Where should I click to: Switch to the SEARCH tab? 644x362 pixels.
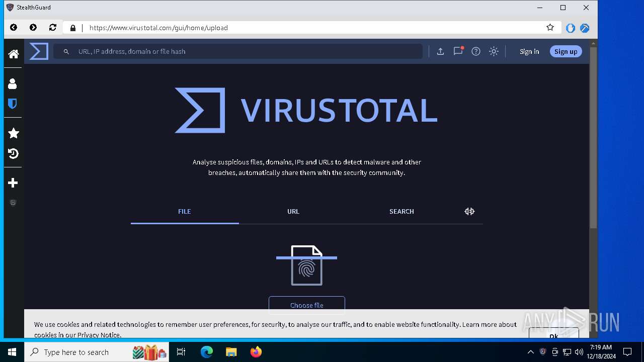point(401,212)
